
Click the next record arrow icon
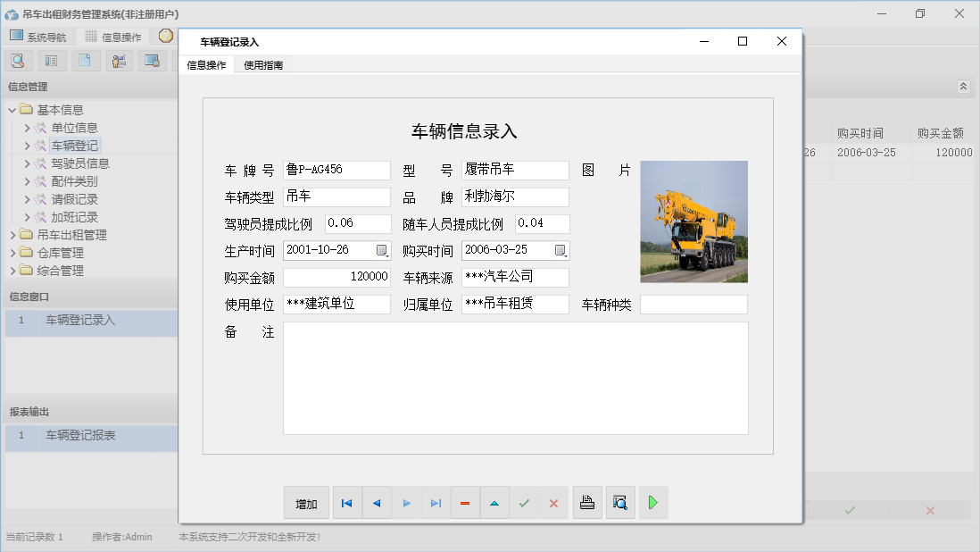(406, 503)
